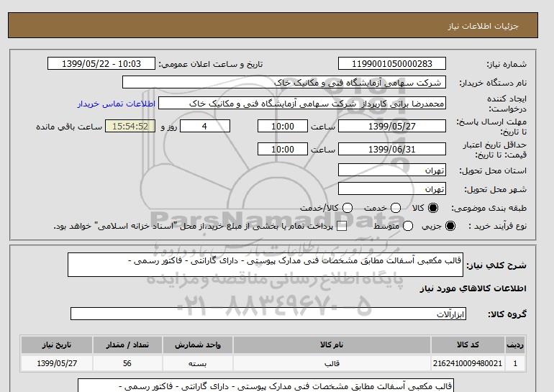Image resolution: width=554 pixels, height=392 pixels.
Task: Click section title اطلاعات کالاهای مورد نیاز
Action: (473, 288)
